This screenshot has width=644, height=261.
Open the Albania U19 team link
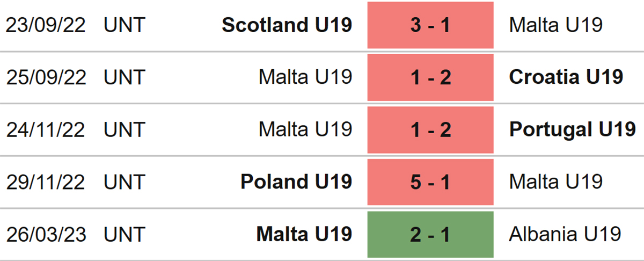coord(565,234)
